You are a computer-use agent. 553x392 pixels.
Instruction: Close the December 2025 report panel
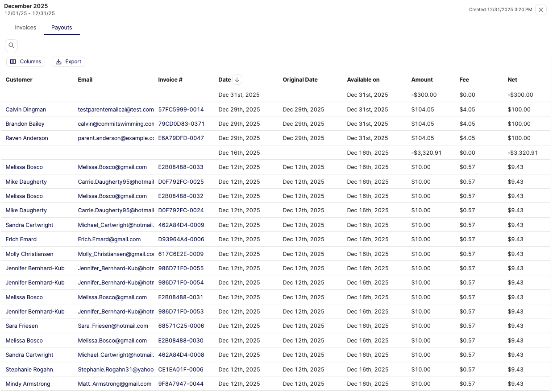pyautogui.click(x=541, y=9)
